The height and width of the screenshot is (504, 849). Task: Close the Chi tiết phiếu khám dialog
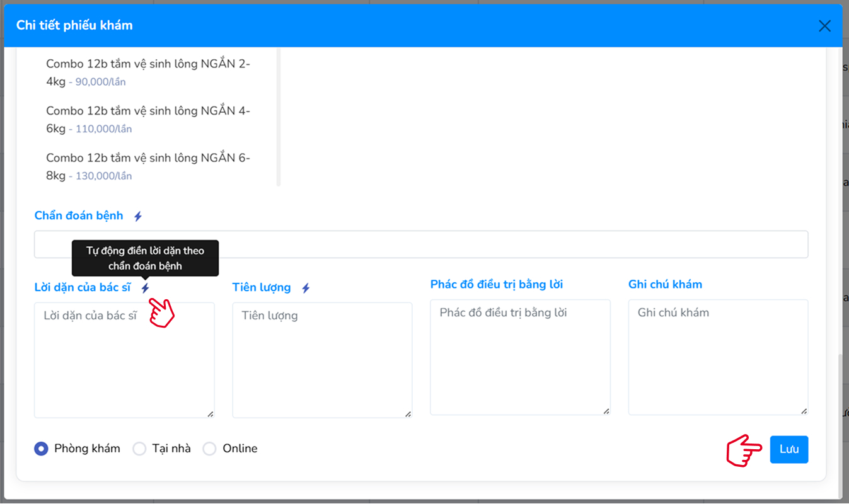click(824, 26)
